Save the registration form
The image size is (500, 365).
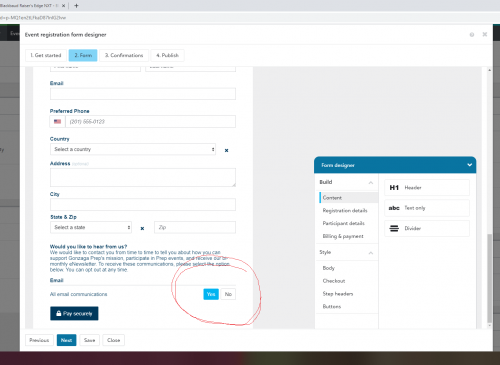(89, 340)
